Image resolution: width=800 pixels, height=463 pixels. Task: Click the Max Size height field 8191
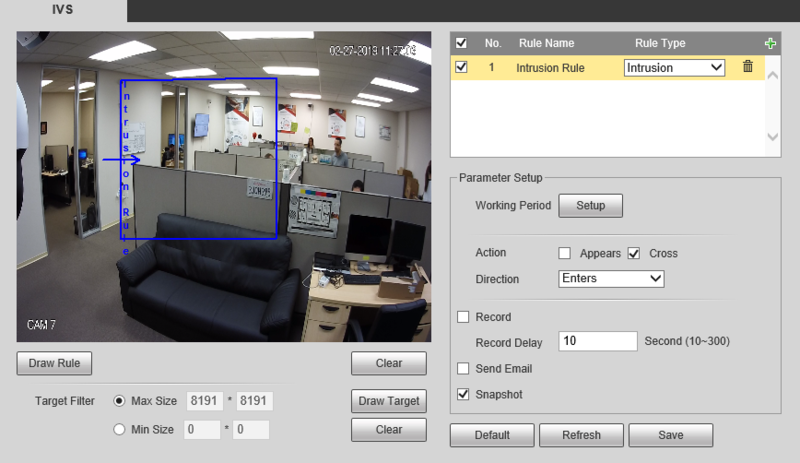tap(254, 401)
